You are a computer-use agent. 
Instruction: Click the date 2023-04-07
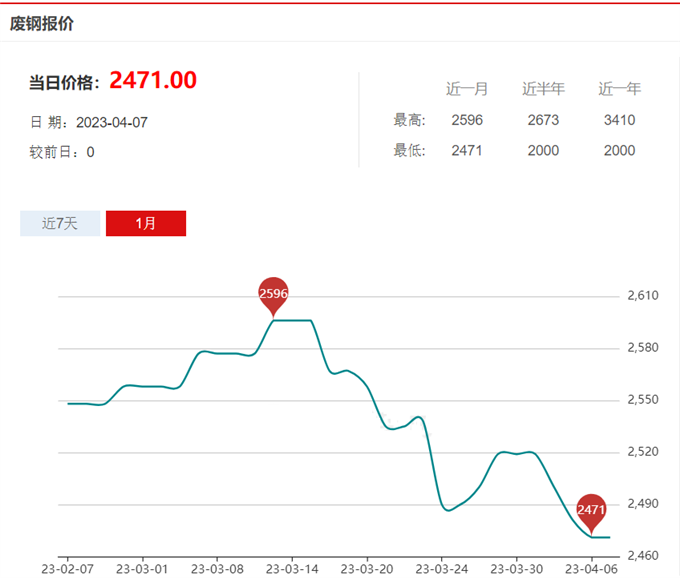pyautogui.click(x=112, y=123)
